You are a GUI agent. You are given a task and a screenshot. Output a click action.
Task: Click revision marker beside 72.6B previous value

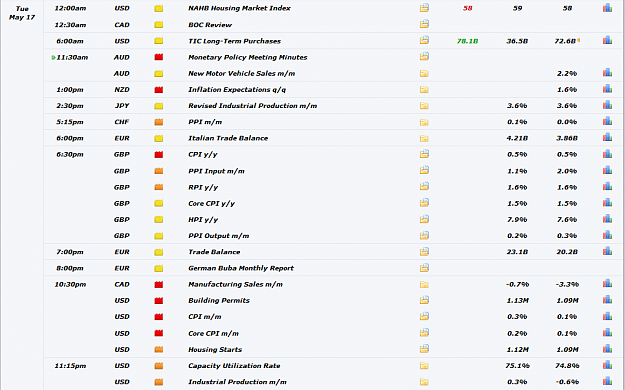pos(578,40)
